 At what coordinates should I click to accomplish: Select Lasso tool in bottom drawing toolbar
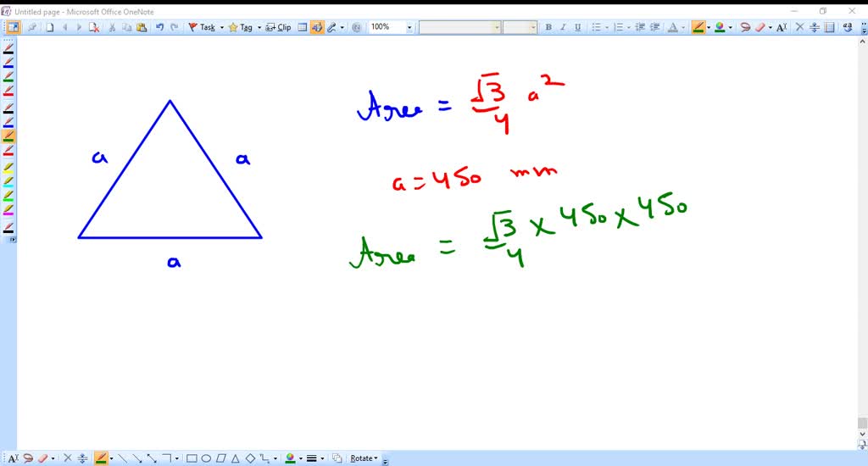28,458
